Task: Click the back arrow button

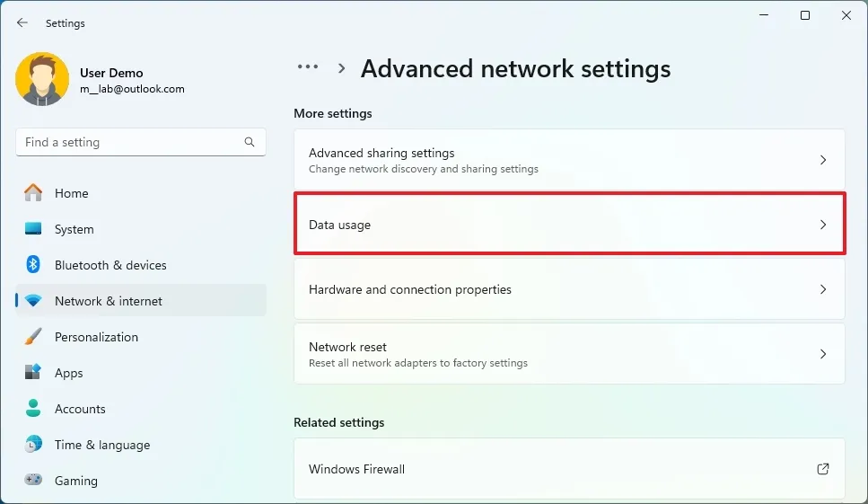Action: pyautogui.click(x=22, y=23)
